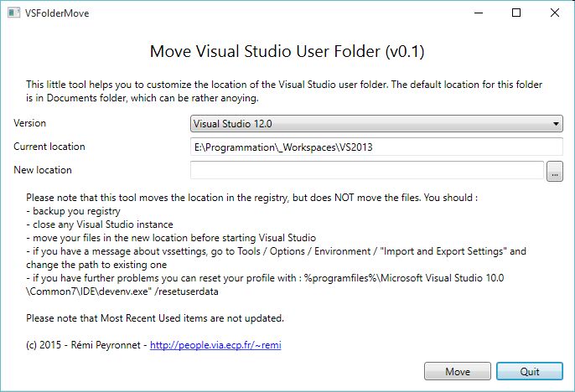
Task: Click the "Current location" label
Action: click(49, 147)
